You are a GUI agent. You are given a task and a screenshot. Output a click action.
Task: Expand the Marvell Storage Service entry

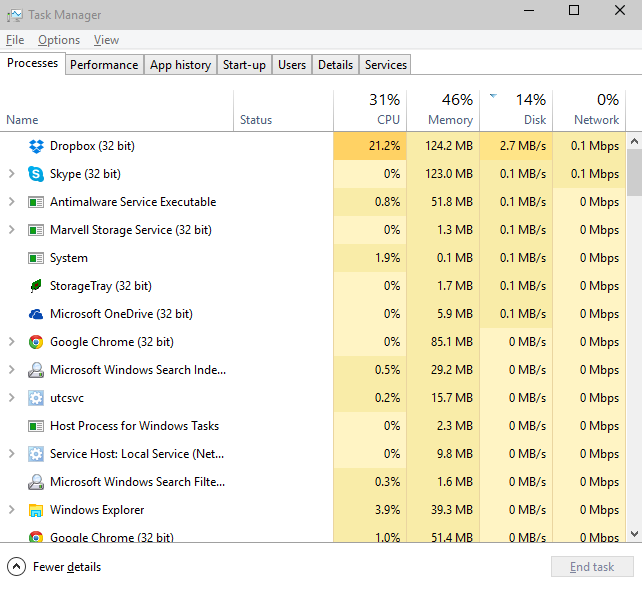click(x=11, y=230)
